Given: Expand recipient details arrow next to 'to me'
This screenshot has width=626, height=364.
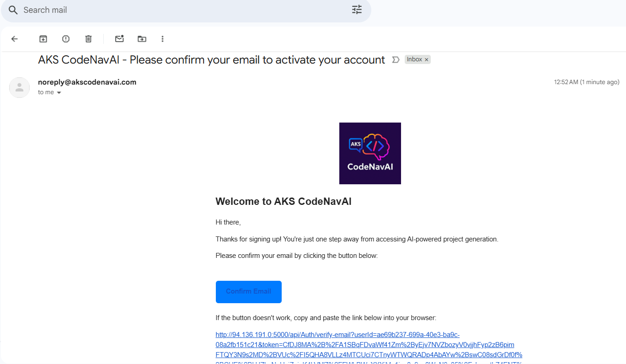Looking at the screenshot, I should 59,92.
